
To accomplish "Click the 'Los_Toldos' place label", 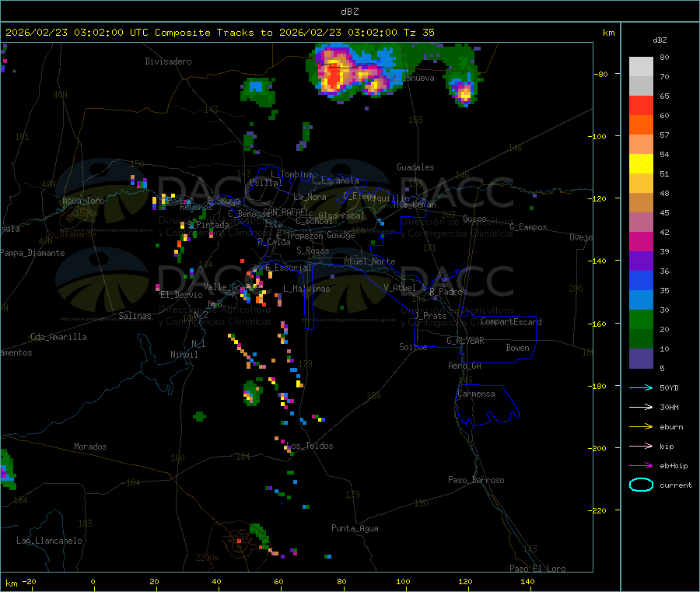I will click(x=310, y=446).
